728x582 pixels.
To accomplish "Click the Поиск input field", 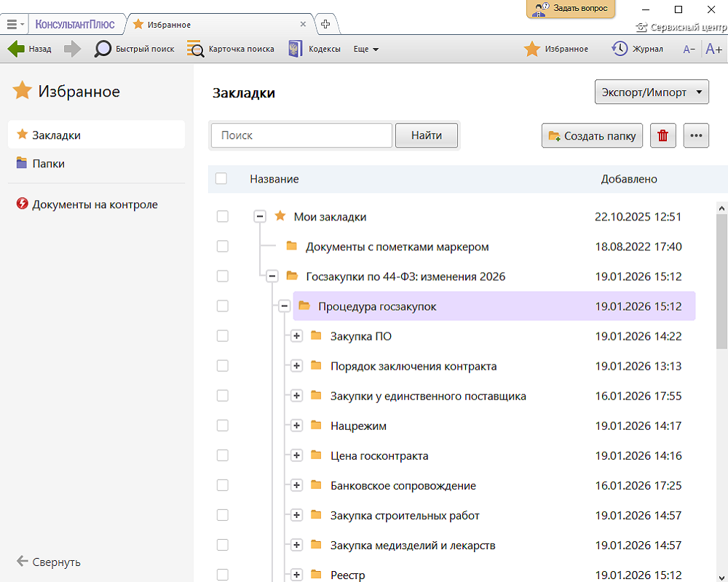I will [301, 135].
